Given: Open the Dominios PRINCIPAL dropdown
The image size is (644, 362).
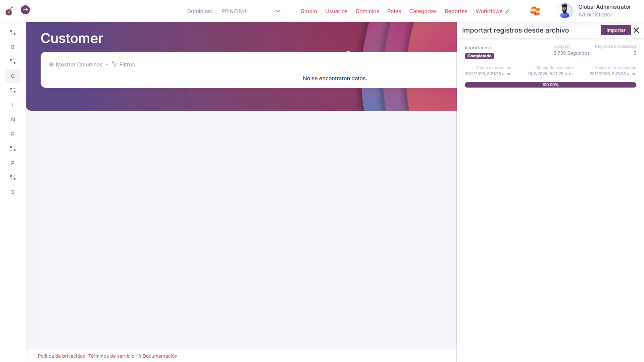Looking at the screenshot, I should click(251, 11).
